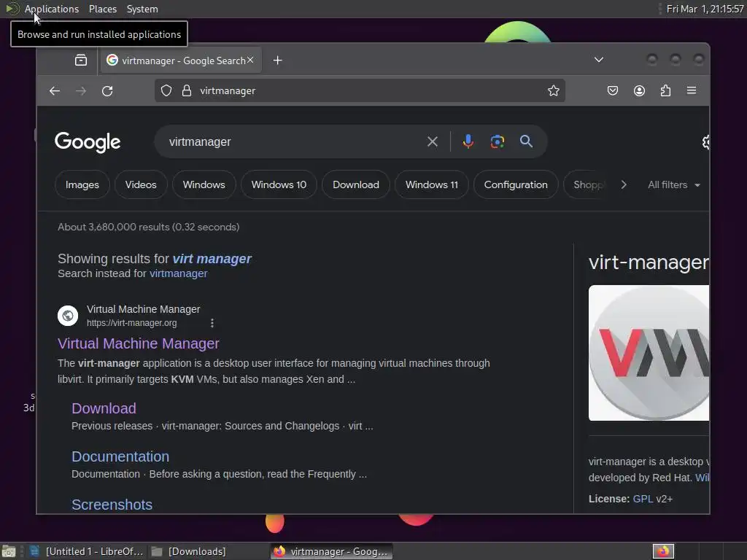The image size is (747, 560).
Task: Open the Documentation sitelink
Action: point(120,456)
